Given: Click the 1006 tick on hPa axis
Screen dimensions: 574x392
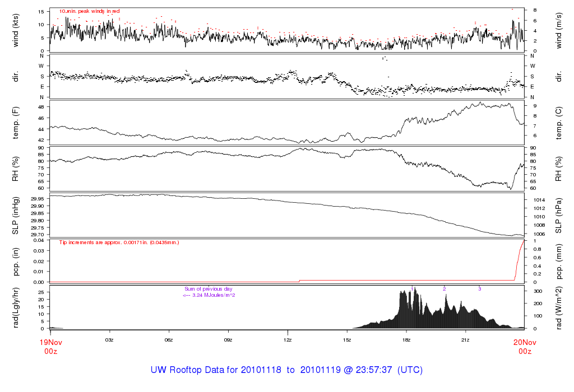Looking at the screenshot, I should point(539,234).
